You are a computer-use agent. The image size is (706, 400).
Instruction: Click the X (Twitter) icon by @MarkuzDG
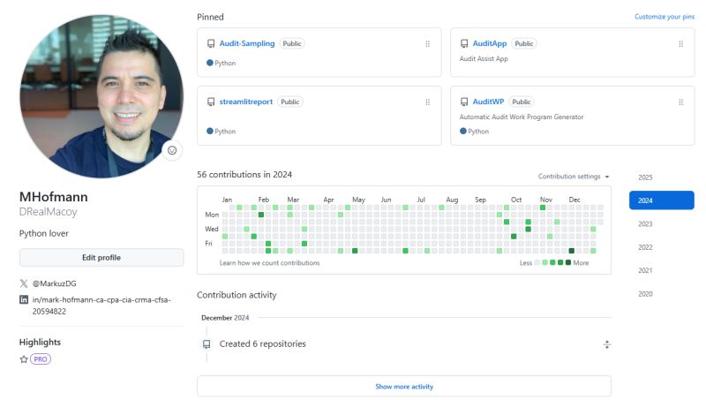(24, 283)
